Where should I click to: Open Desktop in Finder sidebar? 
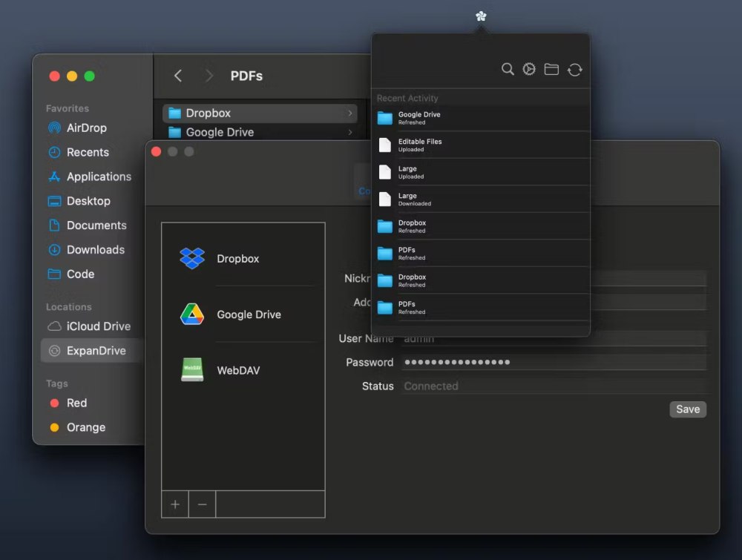click(x=79, y=201)
